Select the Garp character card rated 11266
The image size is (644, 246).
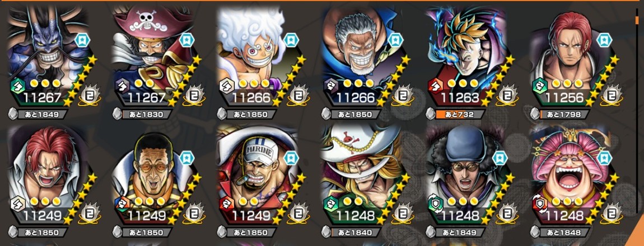pos(366,56)
